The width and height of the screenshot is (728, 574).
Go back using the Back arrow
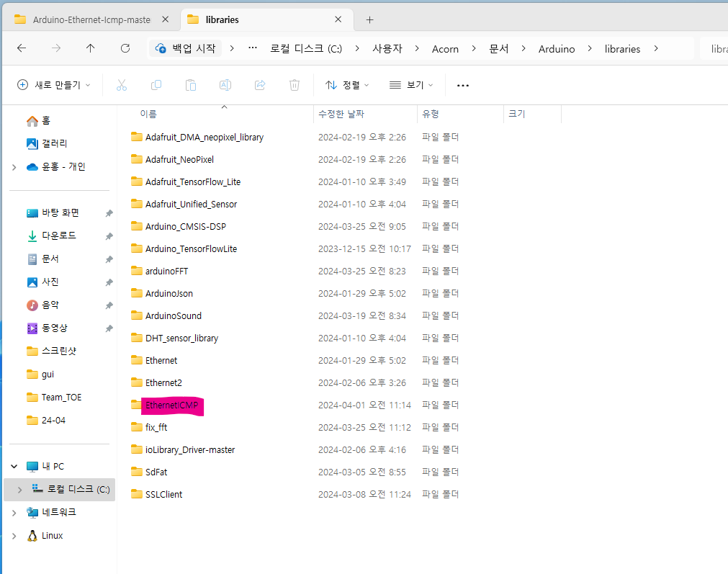pos(22,48)
